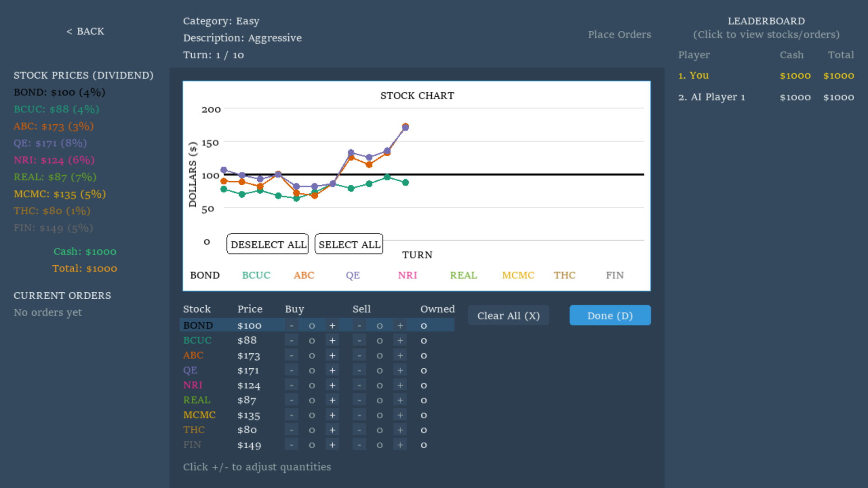Decrease Buy quantity for MCMC
This screenshot has height=488, width=868.
[292, 415]
